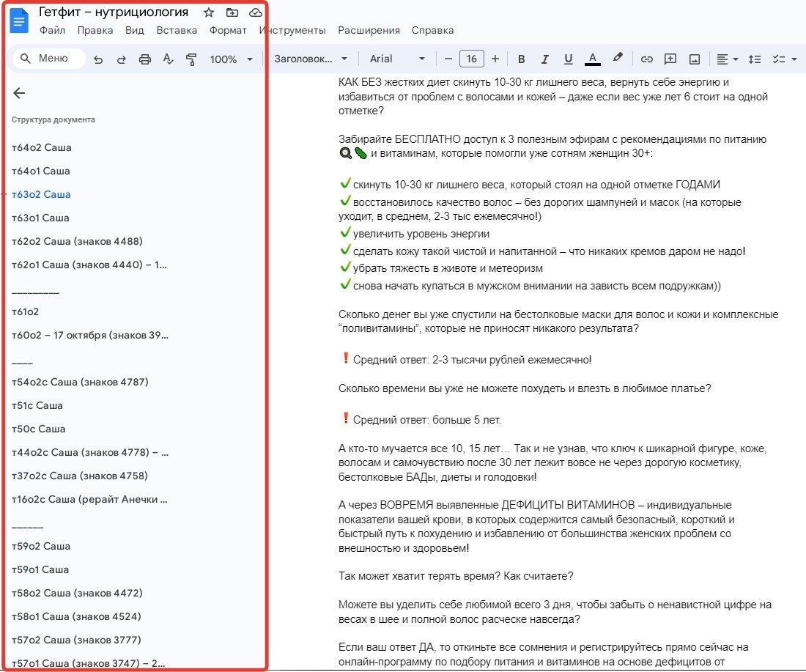Toggle italic formatting
This screenshot has width=806, height=672.
545,59
